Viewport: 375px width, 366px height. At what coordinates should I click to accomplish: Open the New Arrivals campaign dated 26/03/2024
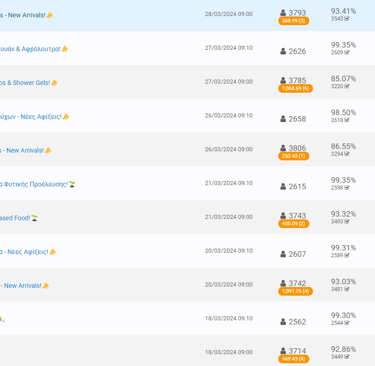click(x=26, y=150)
